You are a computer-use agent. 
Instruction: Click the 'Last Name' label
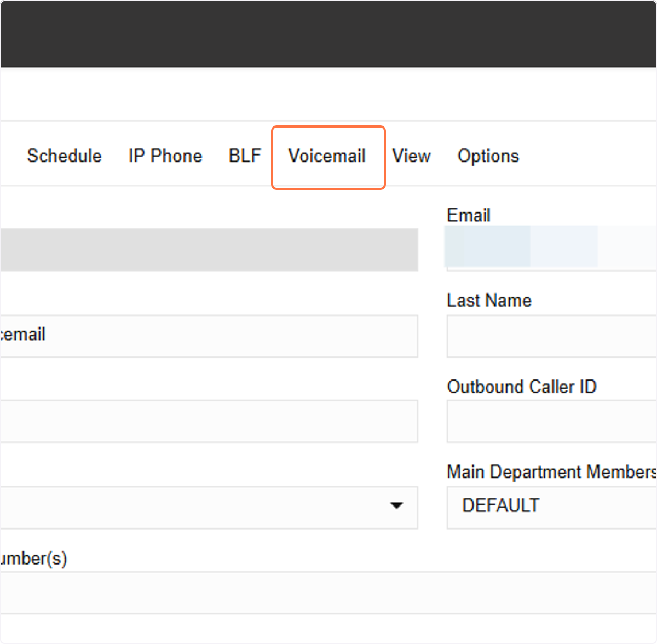click(x=489, y=300)
